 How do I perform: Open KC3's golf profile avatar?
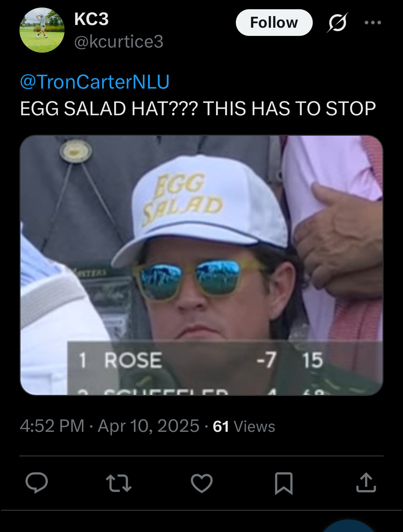[x=42, y=30]
